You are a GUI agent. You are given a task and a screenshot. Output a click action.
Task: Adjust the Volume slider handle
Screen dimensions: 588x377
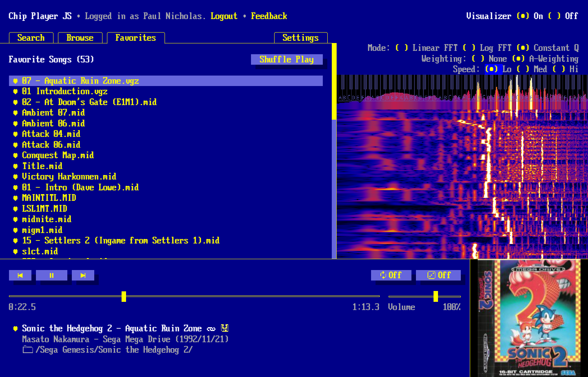pyautogui.click(x=436, y=296)
